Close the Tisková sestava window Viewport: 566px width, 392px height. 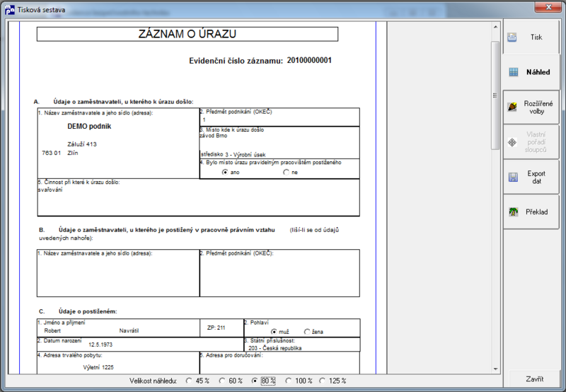click(548, 7)
